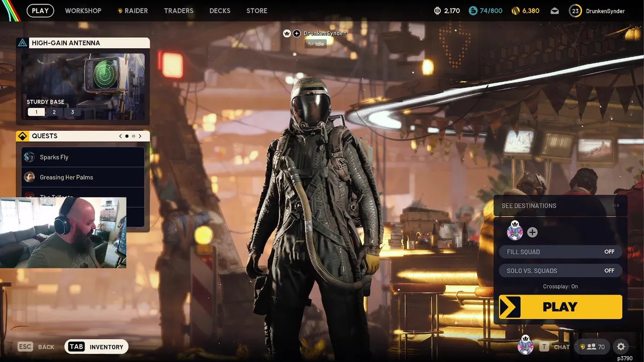This screenshot has height=362, width=644.
Task: Click the Greasing Her Palms quest portrait
Action: tap(29, 177)
